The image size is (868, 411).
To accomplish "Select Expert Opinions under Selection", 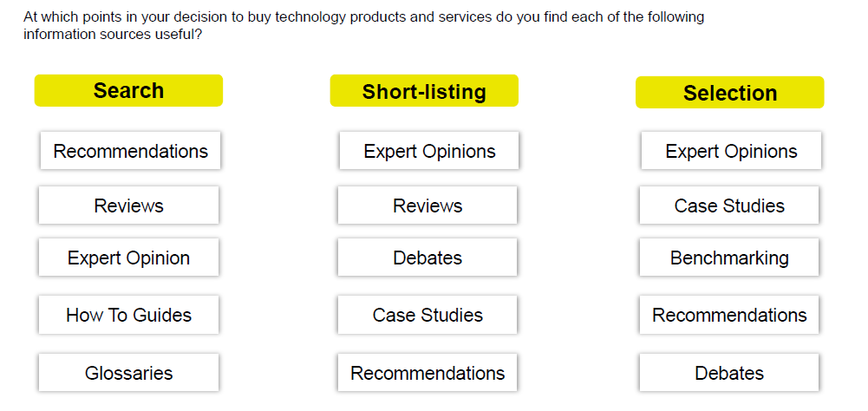I will coord(731,151).
